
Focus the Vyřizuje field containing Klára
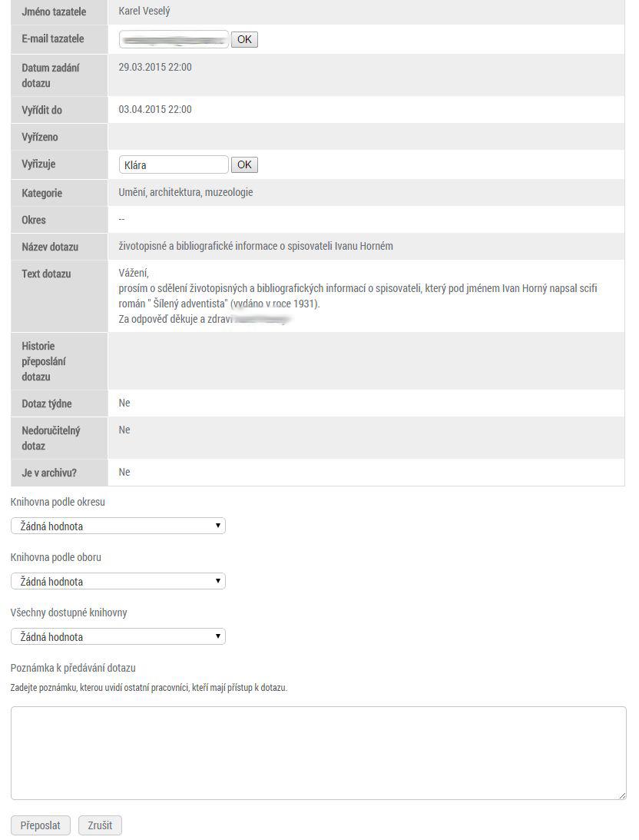174,165
